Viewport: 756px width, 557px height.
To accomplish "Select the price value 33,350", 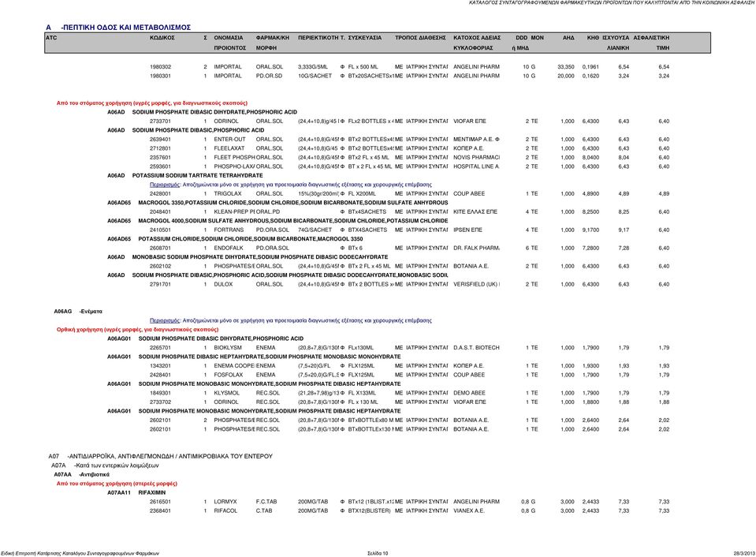I will click(x=565, y=67).
